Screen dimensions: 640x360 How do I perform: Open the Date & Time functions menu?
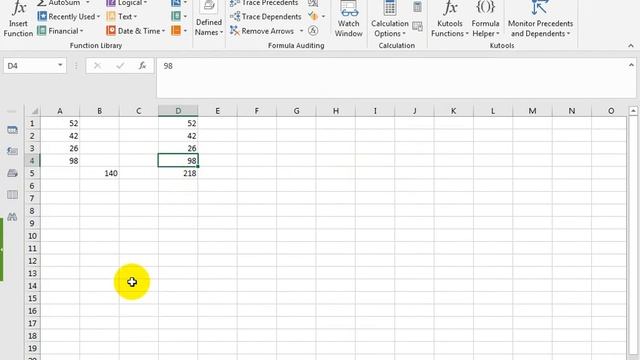pyautogui.click(x=136, y=31)
